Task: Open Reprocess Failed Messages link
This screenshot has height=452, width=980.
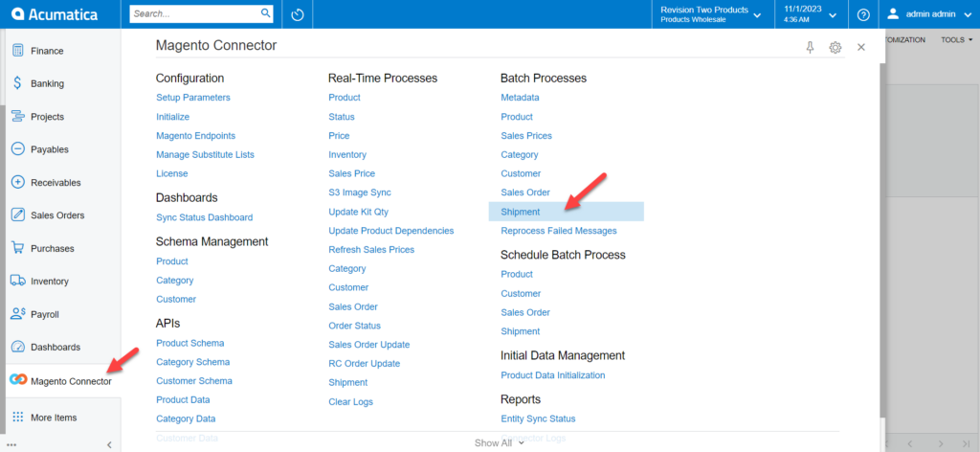Action: pos(559,231)
